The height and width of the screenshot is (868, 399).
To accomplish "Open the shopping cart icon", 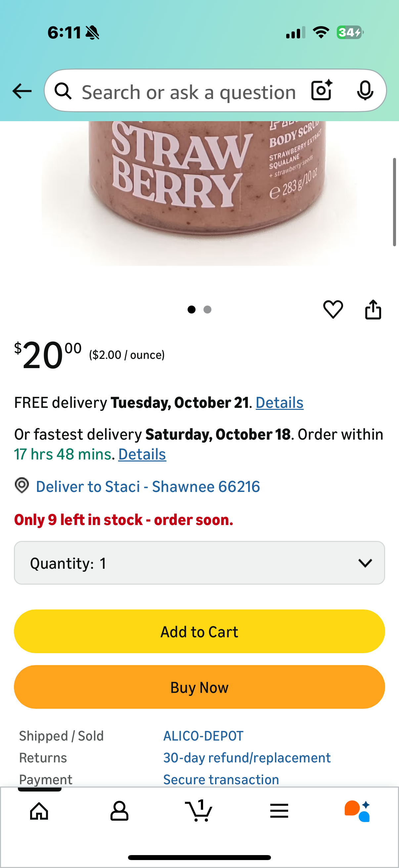I will pos(199,810).
